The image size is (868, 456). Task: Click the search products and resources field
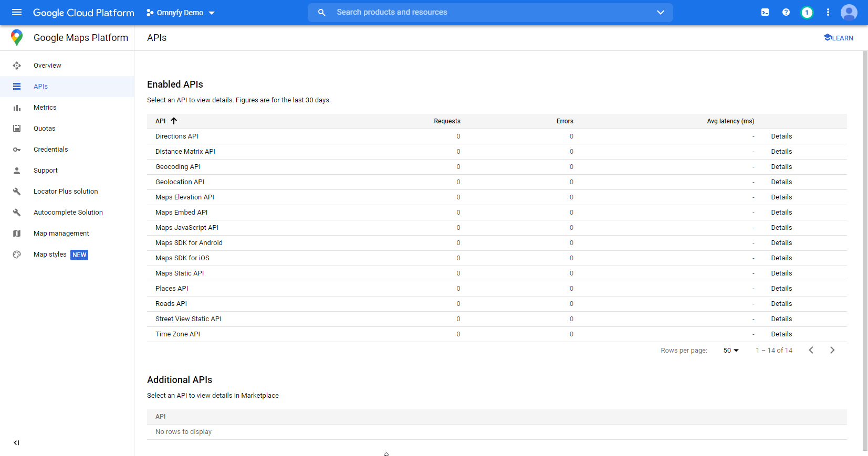(490, 12)
